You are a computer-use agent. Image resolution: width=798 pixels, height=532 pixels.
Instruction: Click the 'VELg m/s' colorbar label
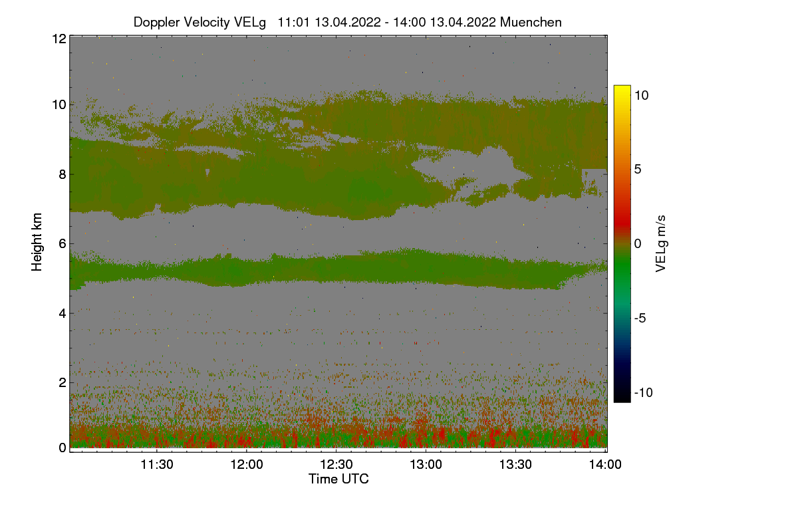(x=660, y=243)
